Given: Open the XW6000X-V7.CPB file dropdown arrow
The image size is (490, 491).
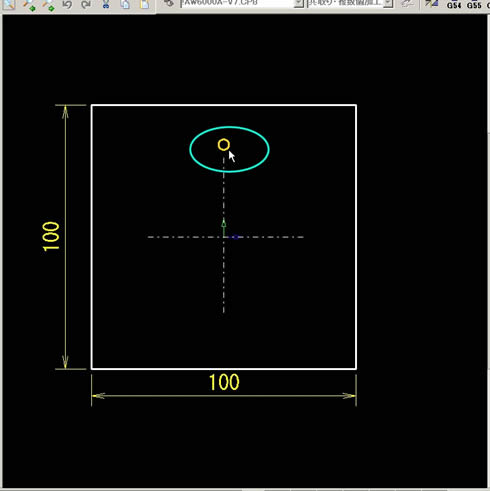Looking at the screenshot, I should (299, 3).
